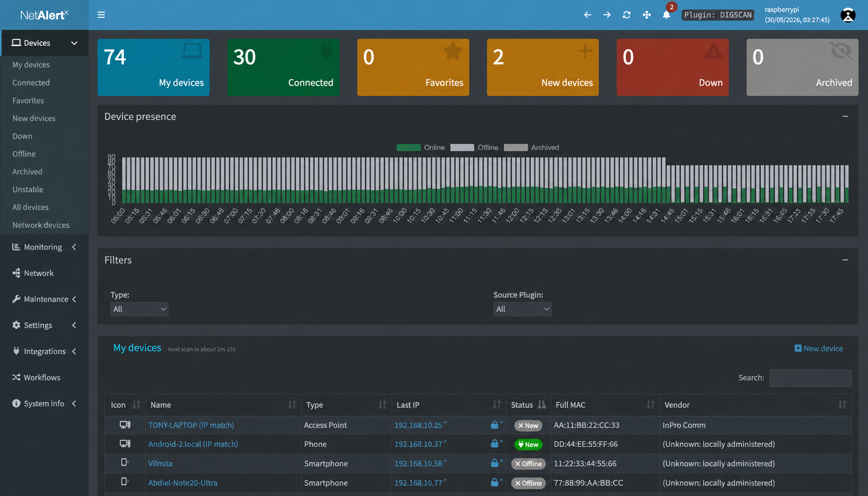The image size is (868, 496).
Task: Open Network devices in the sidebar
Action: 41,225
